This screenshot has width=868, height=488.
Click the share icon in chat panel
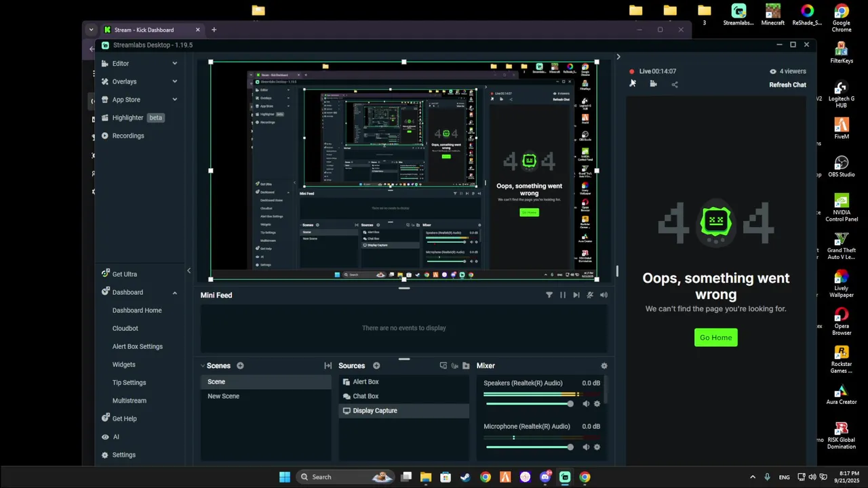674,84
